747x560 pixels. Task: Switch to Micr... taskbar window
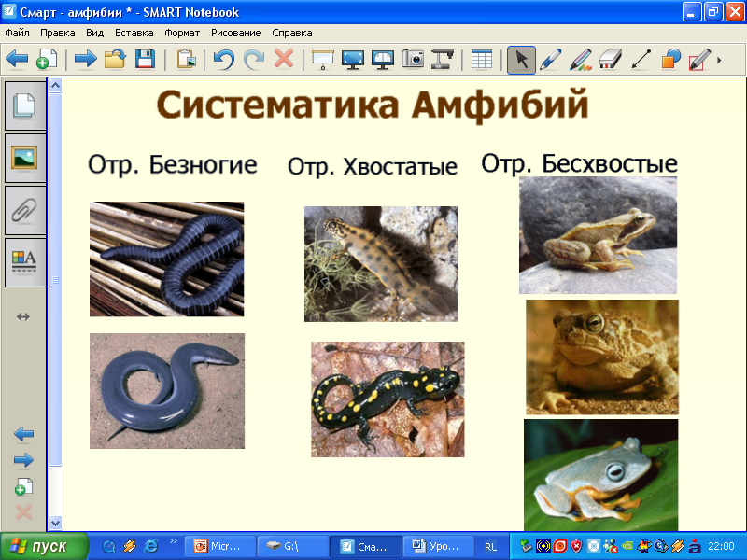[219, 546]
